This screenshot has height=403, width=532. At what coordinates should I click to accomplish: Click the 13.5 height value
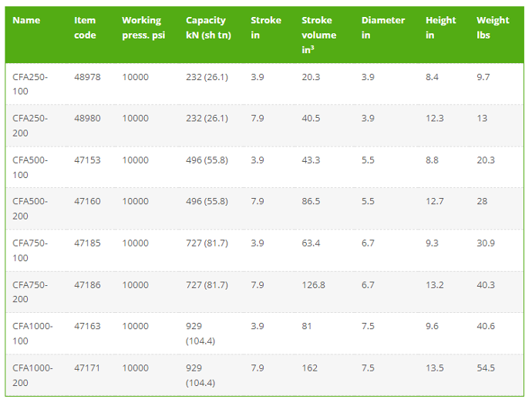click(435, 368)
